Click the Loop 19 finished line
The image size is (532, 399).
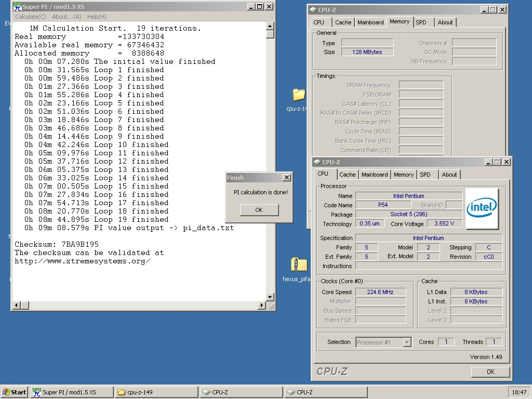[x=96, y=220]
